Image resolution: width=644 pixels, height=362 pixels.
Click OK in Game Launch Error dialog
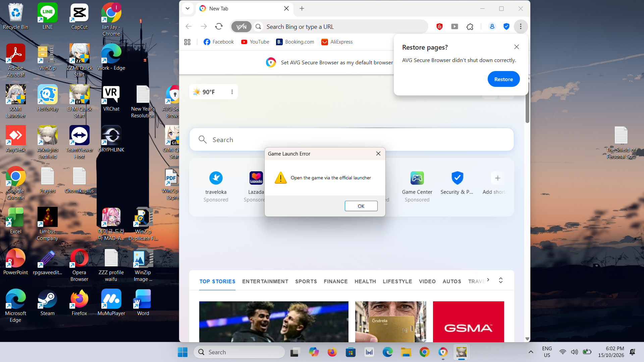[361, 206]
